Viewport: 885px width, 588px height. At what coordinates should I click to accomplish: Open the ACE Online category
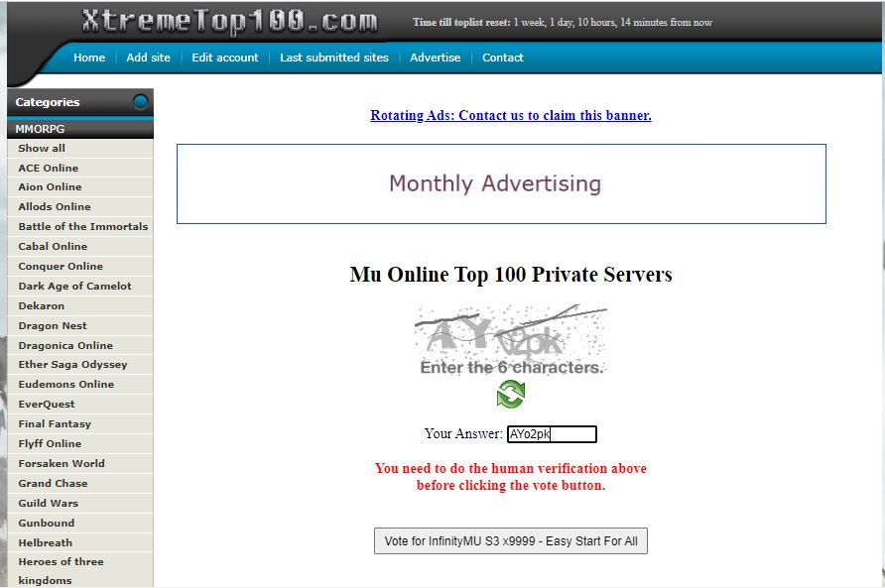[x=80, y=169]
